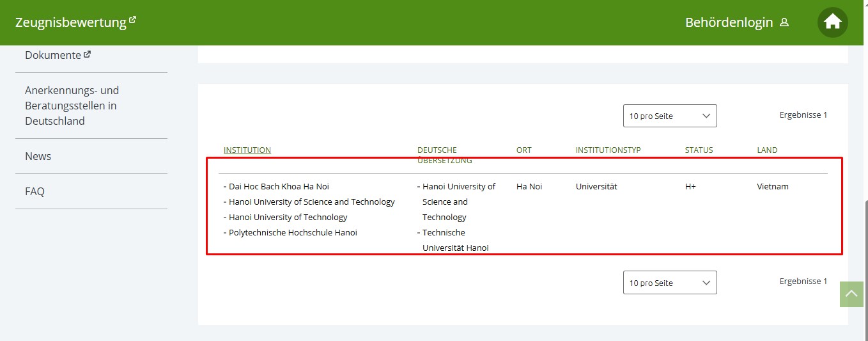Screen dimensions: 868x341
Task: Click the scroll-to-top arrow button
Action: pyautogui.click(x=851, y=294)
